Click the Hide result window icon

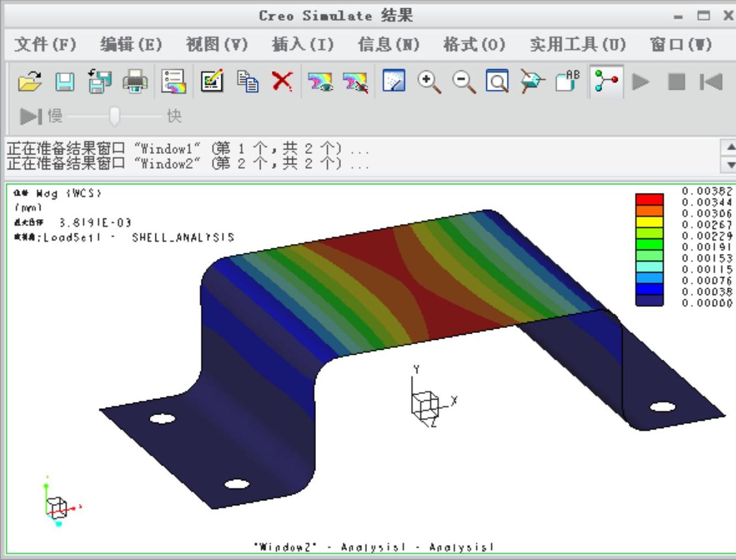coord(355,82)
